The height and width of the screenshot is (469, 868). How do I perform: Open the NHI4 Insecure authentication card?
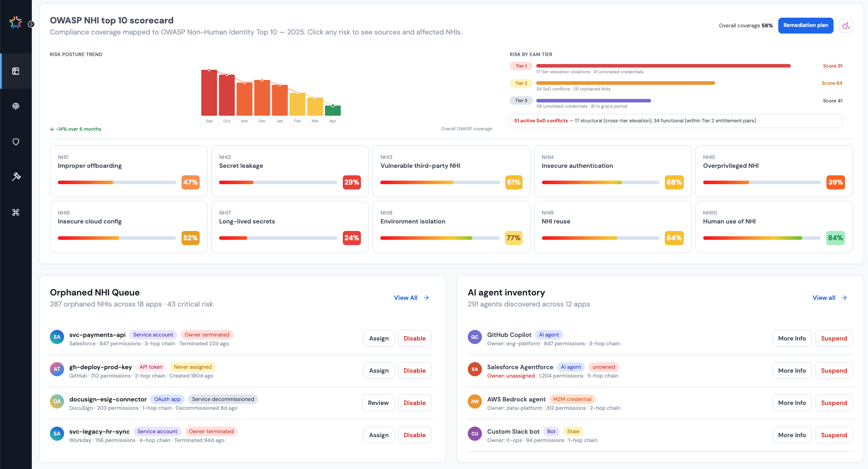coord(613,171)
